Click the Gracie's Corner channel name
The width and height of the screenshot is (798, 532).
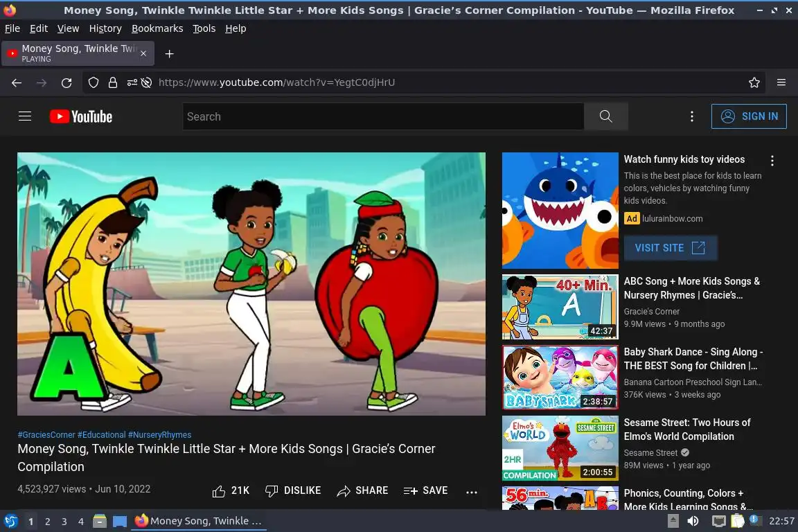[651, 311]
